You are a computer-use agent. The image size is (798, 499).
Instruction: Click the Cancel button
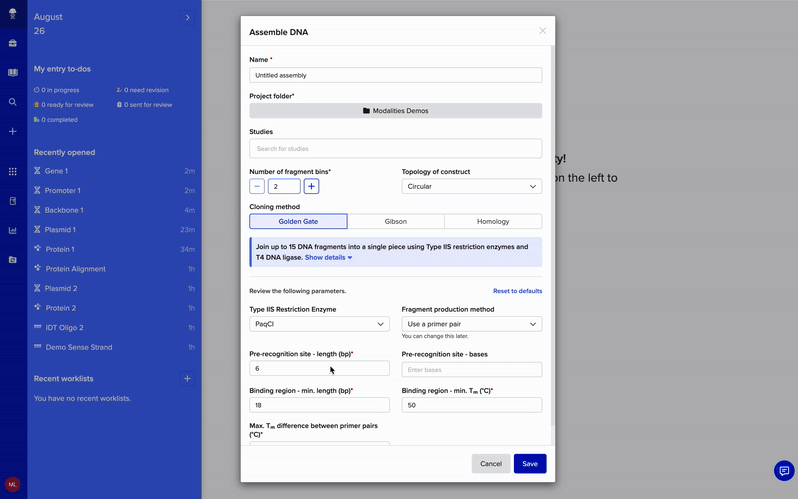click(x=491, y=463)
